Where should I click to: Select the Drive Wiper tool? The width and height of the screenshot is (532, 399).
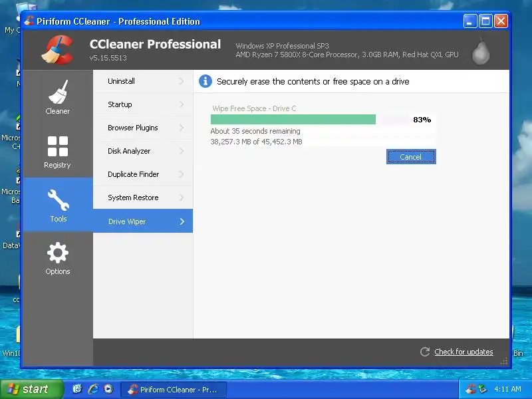point(143,221)
